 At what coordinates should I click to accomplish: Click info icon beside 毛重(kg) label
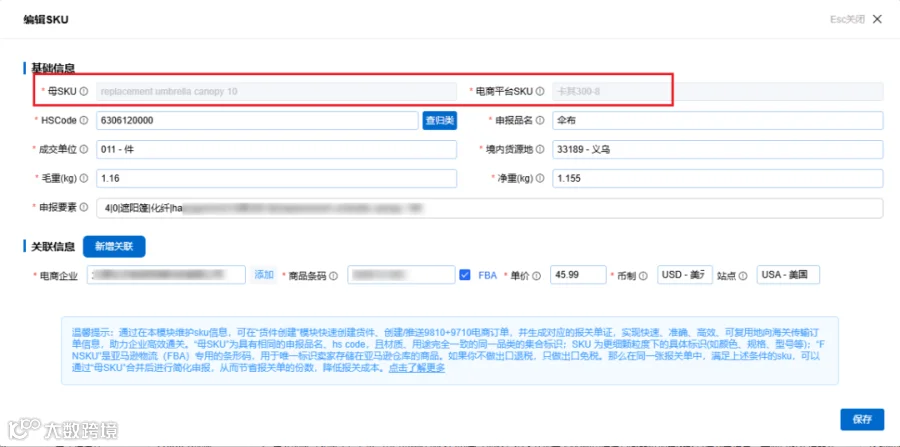[84, 178]
